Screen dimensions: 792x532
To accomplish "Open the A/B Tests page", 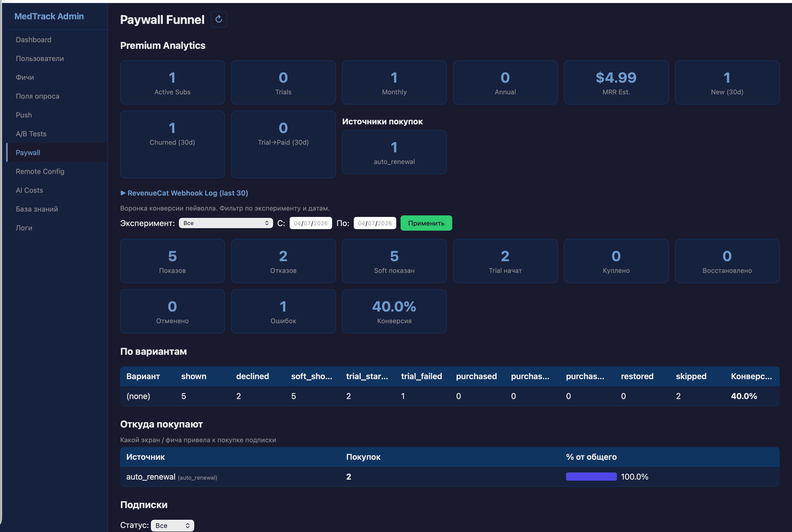I will [31, 134].
